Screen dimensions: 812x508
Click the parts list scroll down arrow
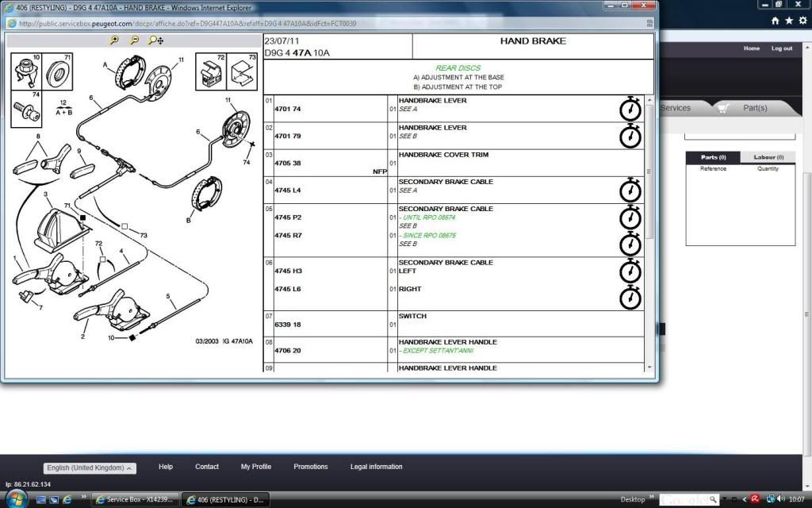click(x=649, y=367)
